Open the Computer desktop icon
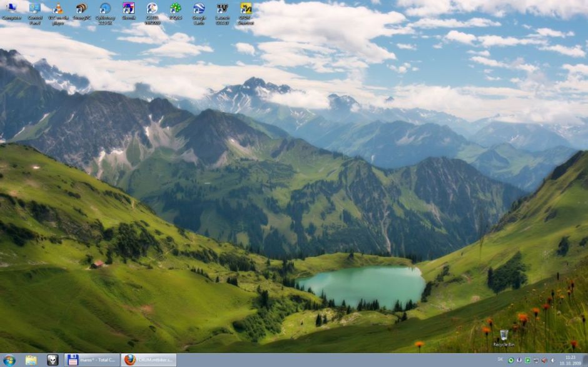Screen dimensions: 588x367 pyautogui.click(x=11, y=10)
